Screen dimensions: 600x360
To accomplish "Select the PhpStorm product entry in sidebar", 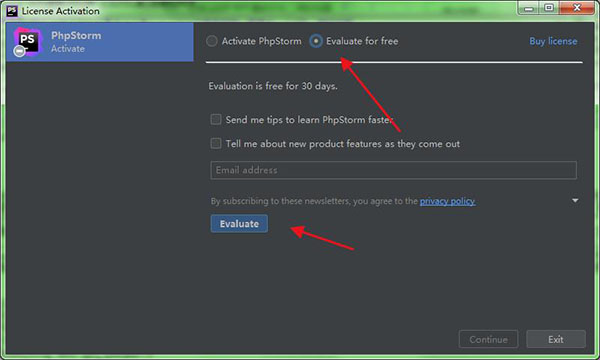I will pos(99,42).
